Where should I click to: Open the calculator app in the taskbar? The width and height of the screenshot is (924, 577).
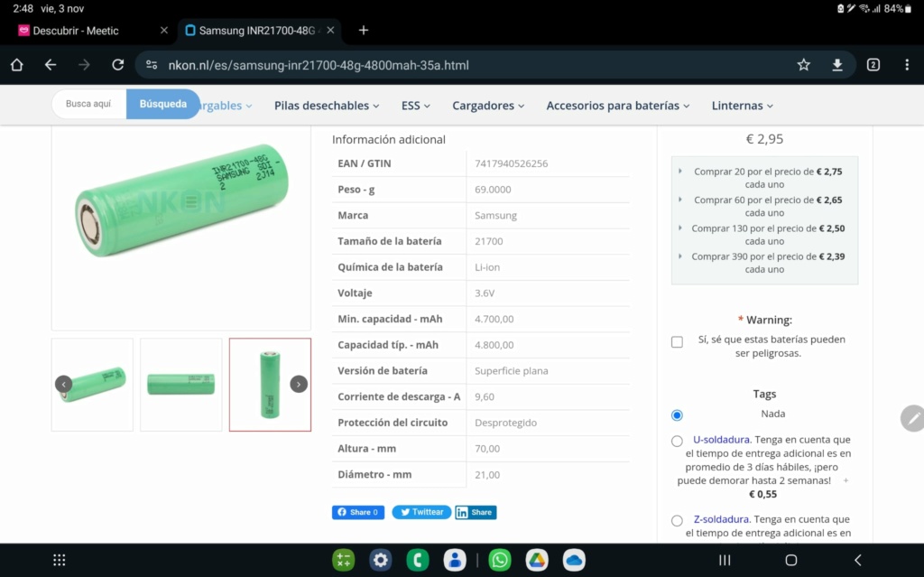[x=343, y=560]
